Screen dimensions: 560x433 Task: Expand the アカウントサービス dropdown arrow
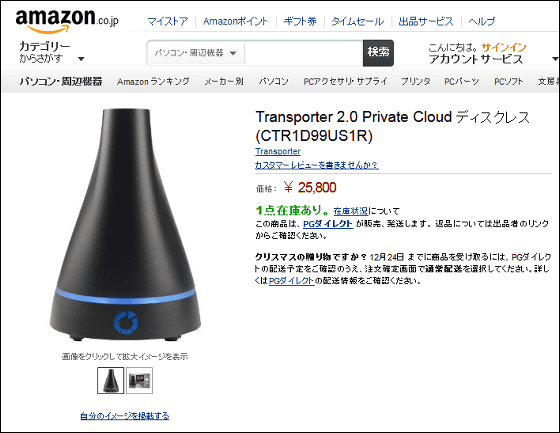tap(555, 59)
